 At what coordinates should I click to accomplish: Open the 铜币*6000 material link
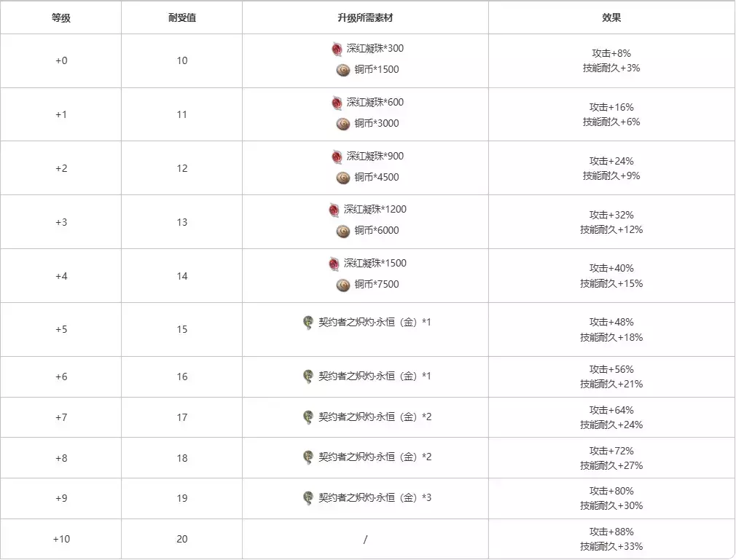coord(377,231)
